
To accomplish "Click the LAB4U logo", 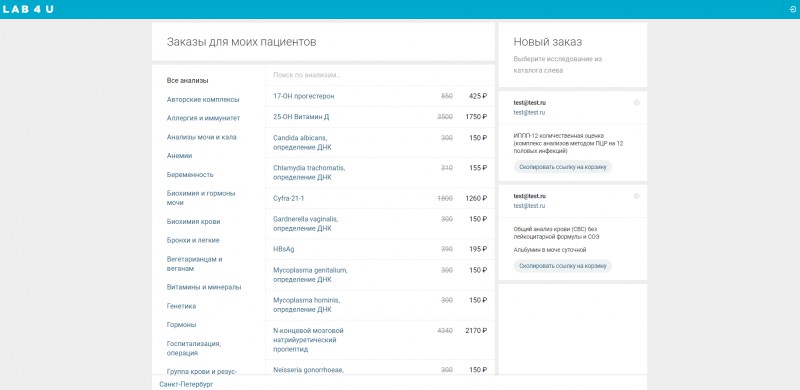I will tap(28, 9).
